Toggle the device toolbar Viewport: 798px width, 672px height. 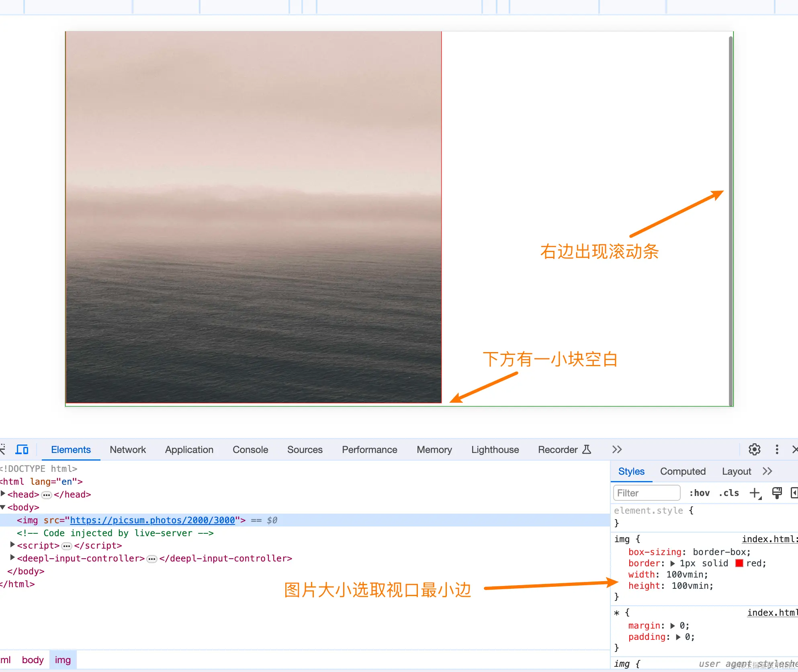22,449
